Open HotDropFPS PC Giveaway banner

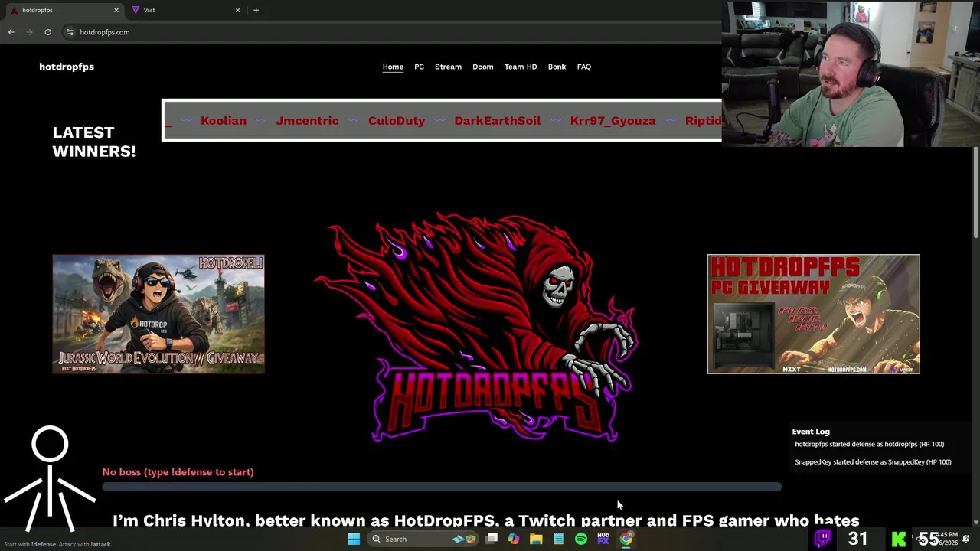pos(813,314)
